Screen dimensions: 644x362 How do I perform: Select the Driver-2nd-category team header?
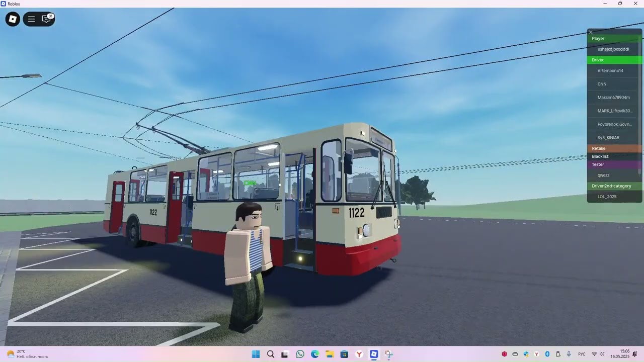pos(614,186)
